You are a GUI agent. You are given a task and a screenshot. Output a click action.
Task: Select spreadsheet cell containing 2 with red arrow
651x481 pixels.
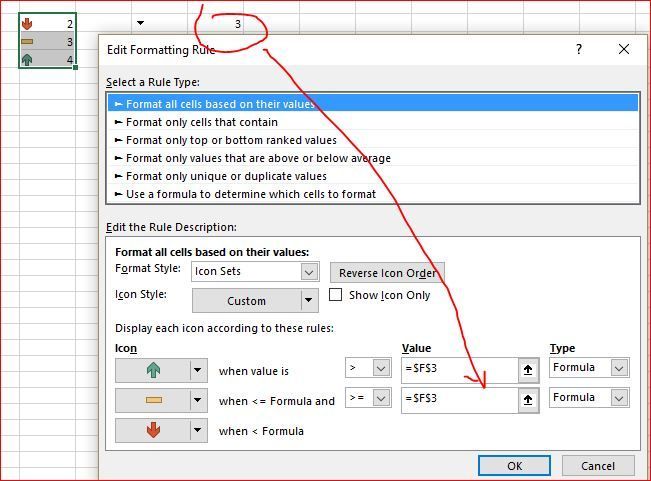47,24
